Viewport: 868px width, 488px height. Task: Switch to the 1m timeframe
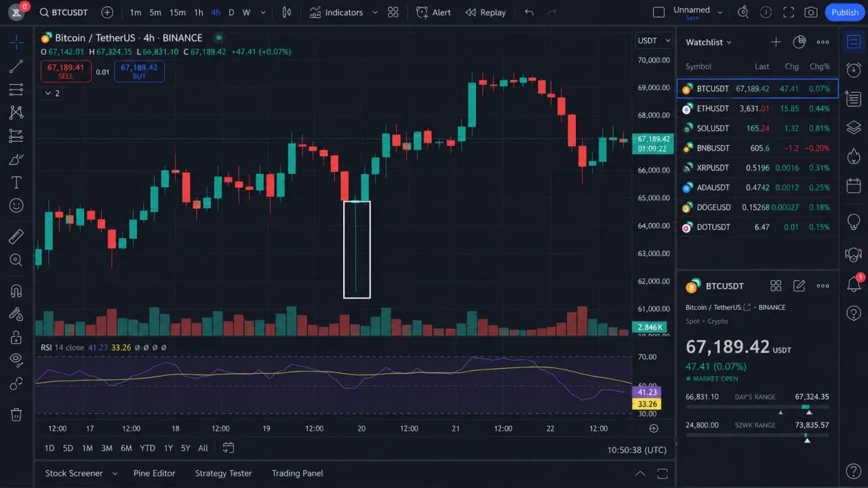coord(136,12)
